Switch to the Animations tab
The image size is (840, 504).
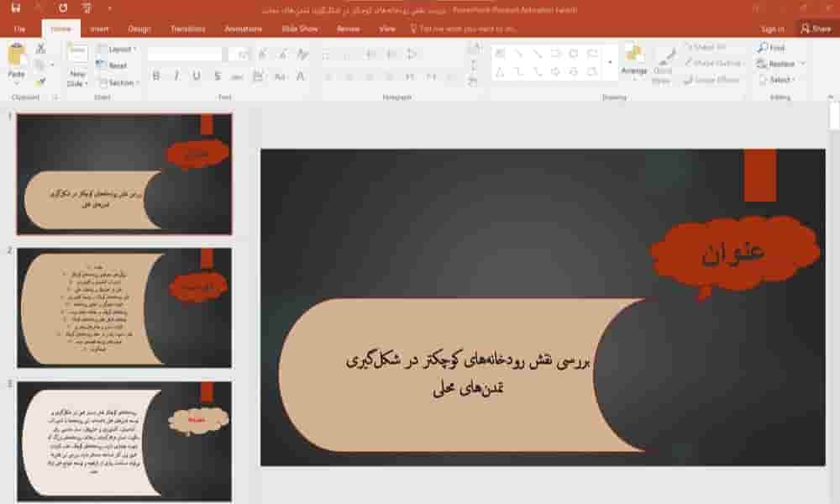[x=244, y=29]
